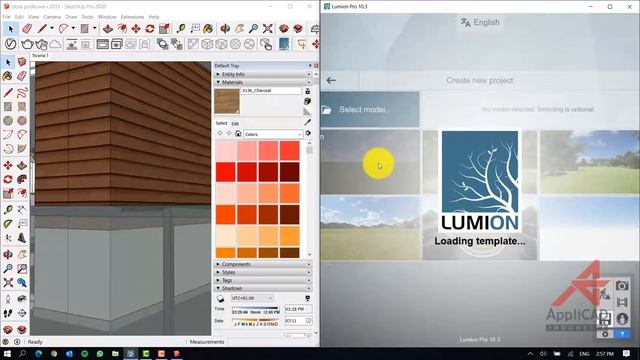Open Arc tool dropdown arrow

click(x=73, y=28)
